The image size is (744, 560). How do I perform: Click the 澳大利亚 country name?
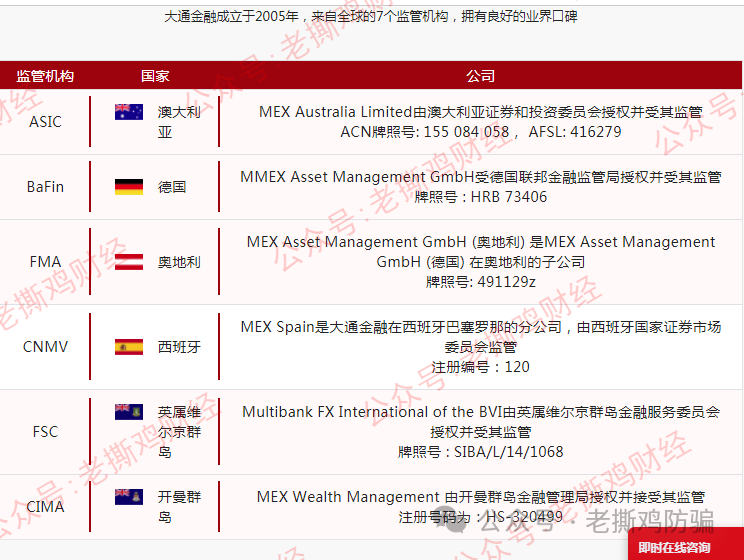[x=179, y=121]
